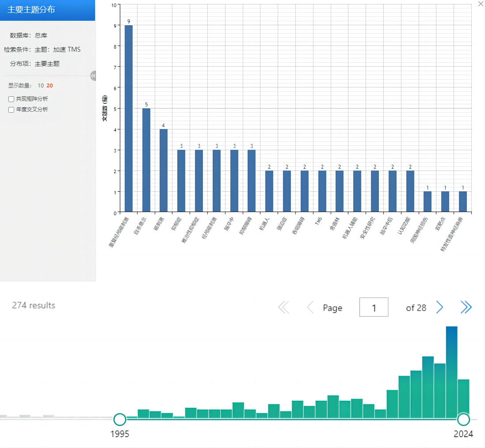This screenshot has height=448, width=485.
Task: Collapse the left sidebar with double-chevron handle
Action: click(x=93, y=76)
